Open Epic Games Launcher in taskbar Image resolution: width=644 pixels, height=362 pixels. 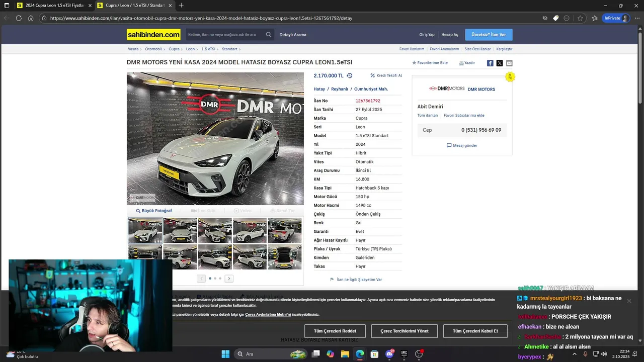pyautogui.click(x=404, y=354)
